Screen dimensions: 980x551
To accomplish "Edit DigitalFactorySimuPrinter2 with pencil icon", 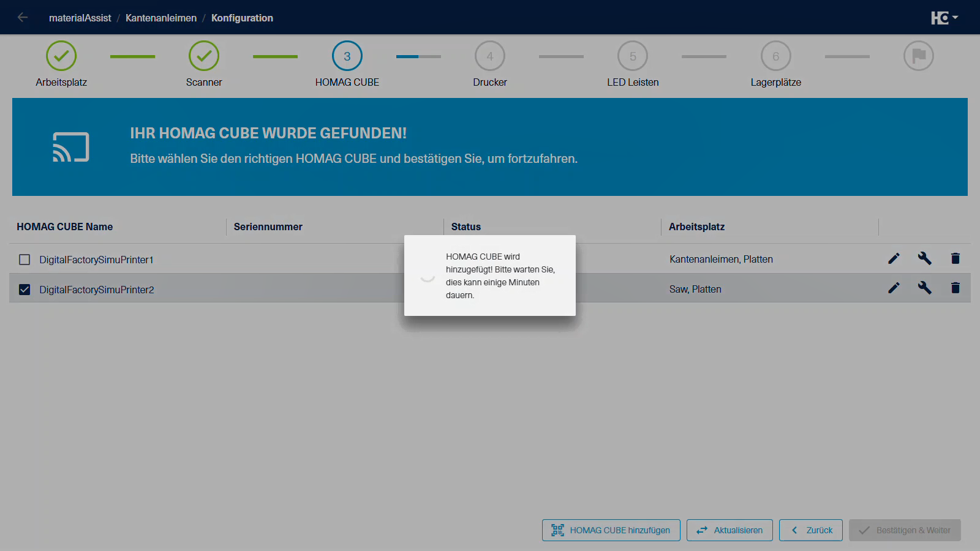I will pos(894,288).
